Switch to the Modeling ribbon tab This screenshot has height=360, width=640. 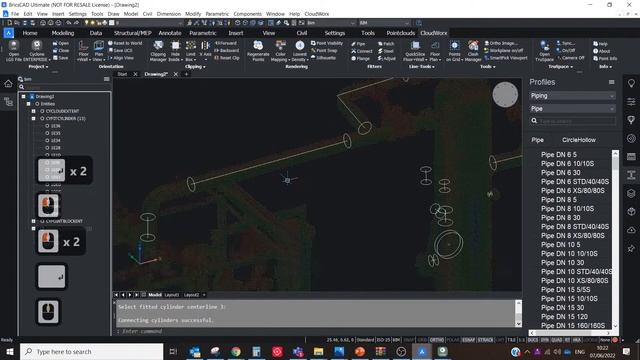63,33
